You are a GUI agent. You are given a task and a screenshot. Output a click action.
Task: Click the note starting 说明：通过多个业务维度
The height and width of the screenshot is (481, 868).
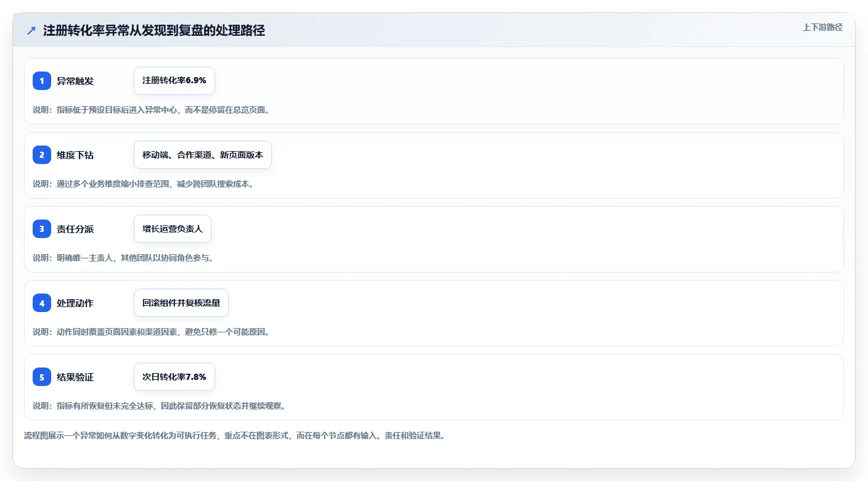[143, 184]
